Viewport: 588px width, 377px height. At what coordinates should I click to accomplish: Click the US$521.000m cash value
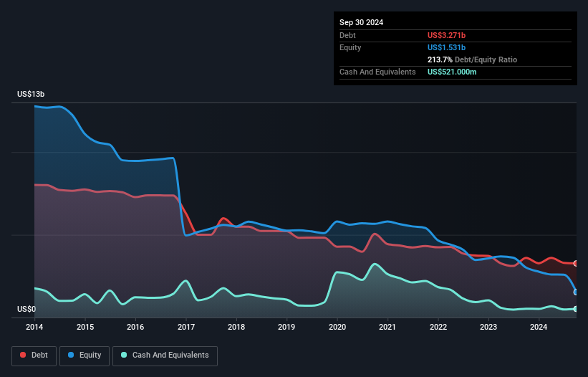pos(452,72)
